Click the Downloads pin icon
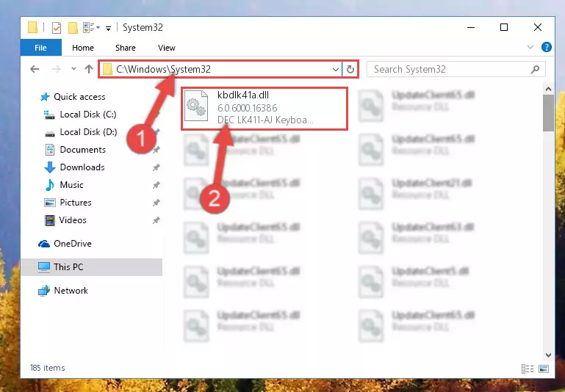 click(156, 167)
